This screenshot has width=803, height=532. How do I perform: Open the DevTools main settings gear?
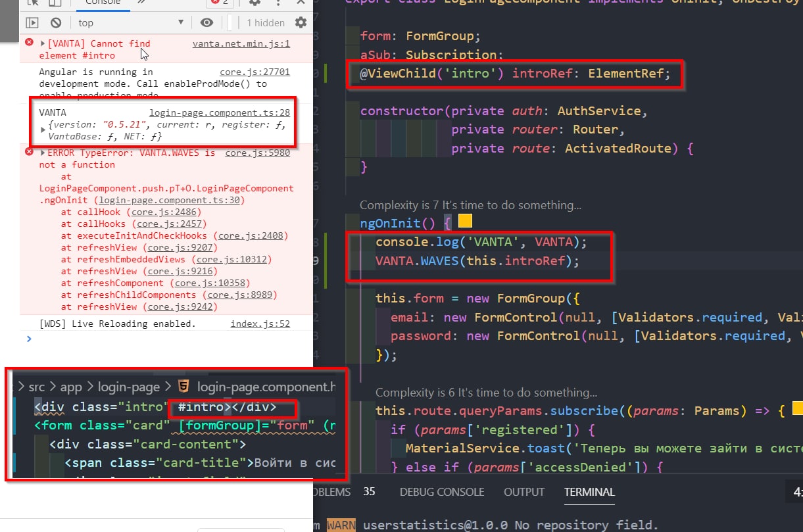255,3
